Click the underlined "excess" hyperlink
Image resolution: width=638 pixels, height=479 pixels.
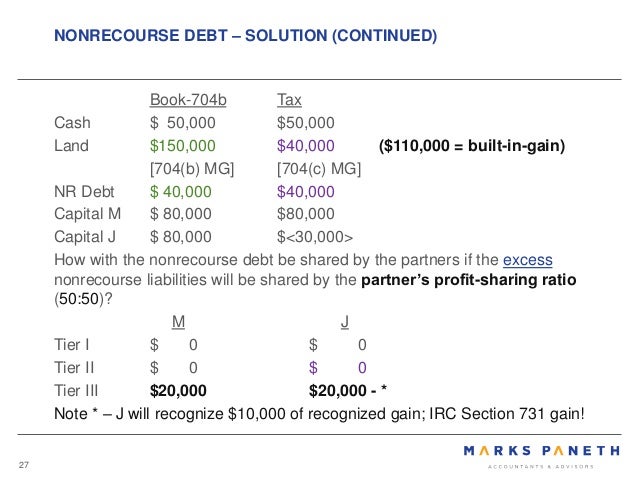point(527,260)
